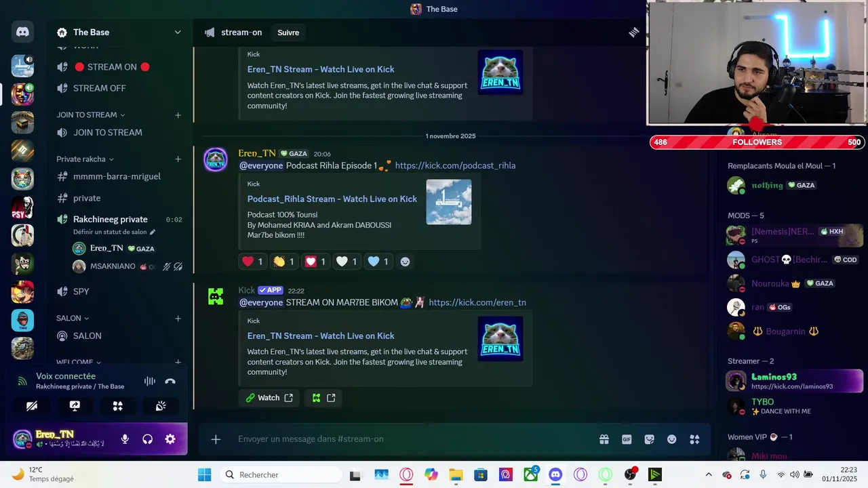Screen dimensions: 868x488
Task: Open GIF picker
Action: point(627,439)
